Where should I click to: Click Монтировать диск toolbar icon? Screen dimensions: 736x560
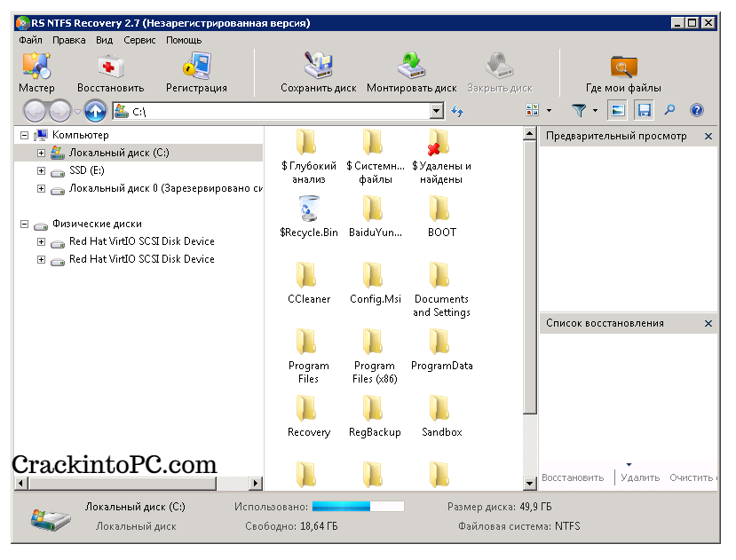click(411, 66)
